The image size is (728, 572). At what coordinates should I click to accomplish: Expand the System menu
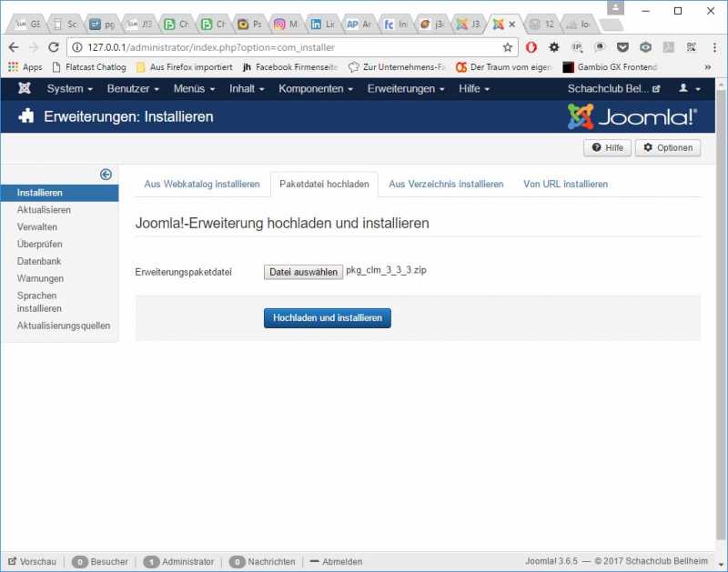[x=70, y=88]
